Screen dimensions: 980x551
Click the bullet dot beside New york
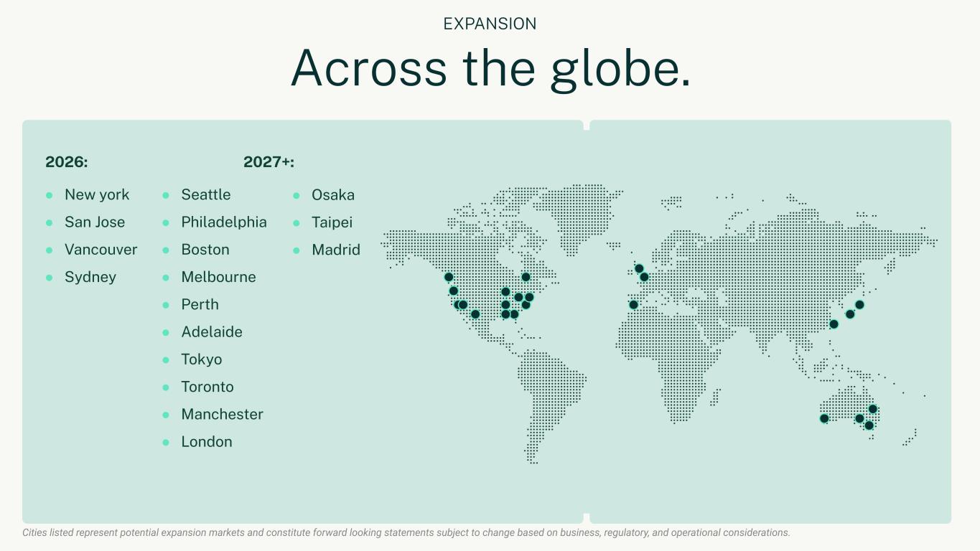pos(50,195)
